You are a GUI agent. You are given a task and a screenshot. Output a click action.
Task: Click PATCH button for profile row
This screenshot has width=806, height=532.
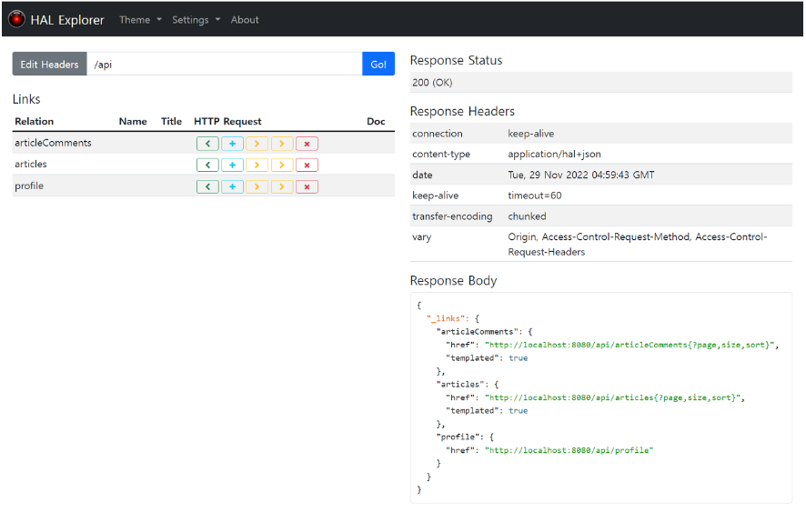point(282,186)
